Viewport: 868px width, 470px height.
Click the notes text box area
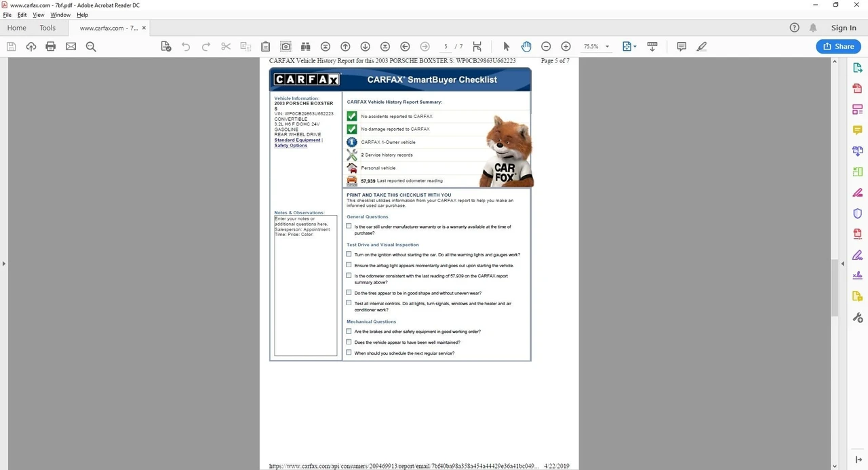(x=305, y=286)
